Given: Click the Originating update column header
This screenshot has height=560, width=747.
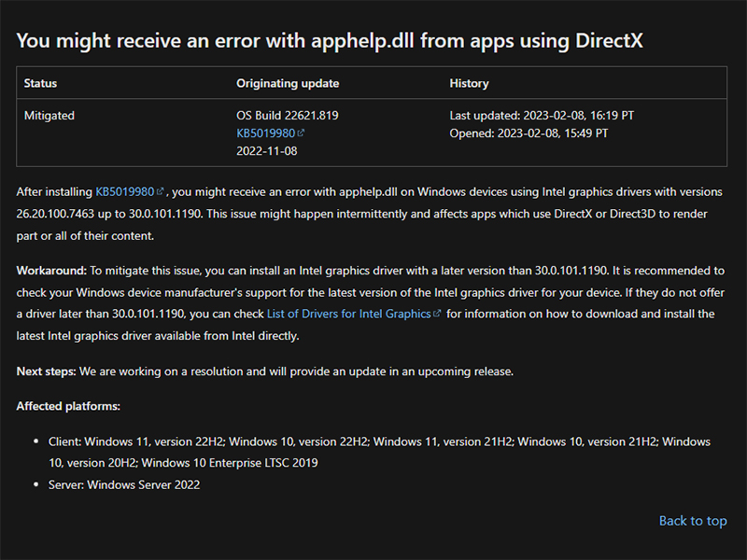Looking at the screenshot, I should (x=288, y=83).
